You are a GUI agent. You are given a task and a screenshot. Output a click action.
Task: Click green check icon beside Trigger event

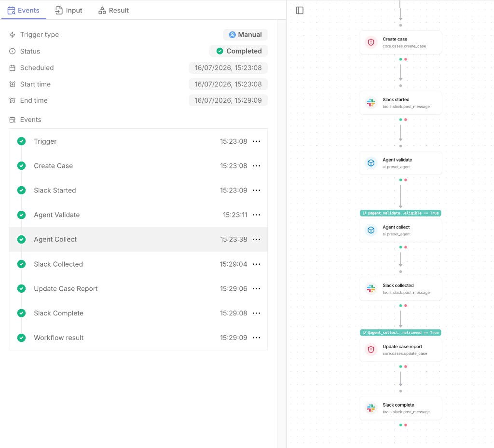click(x=21, y=141)
